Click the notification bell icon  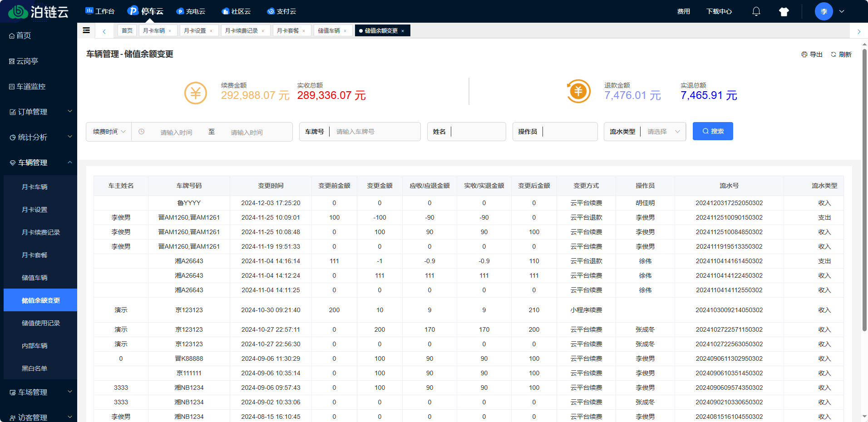pyautogui.click(x=756, y=11)
